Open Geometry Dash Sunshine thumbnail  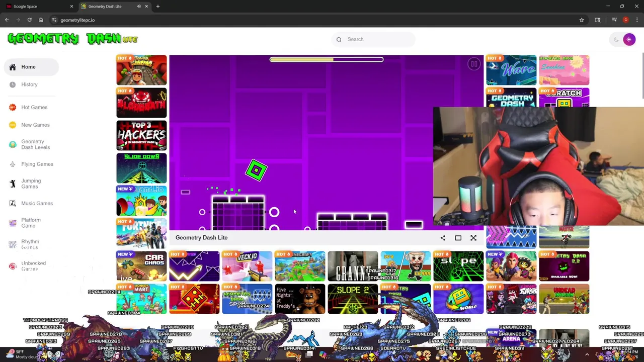pyautogui.click(x=564, y=70)
